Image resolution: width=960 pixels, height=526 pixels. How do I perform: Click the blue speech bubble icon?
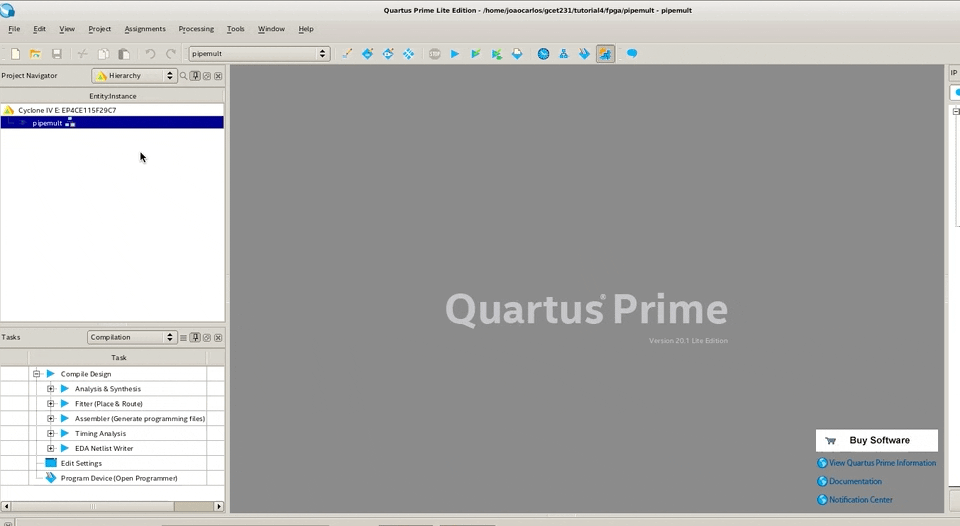[x=632, y=54]
